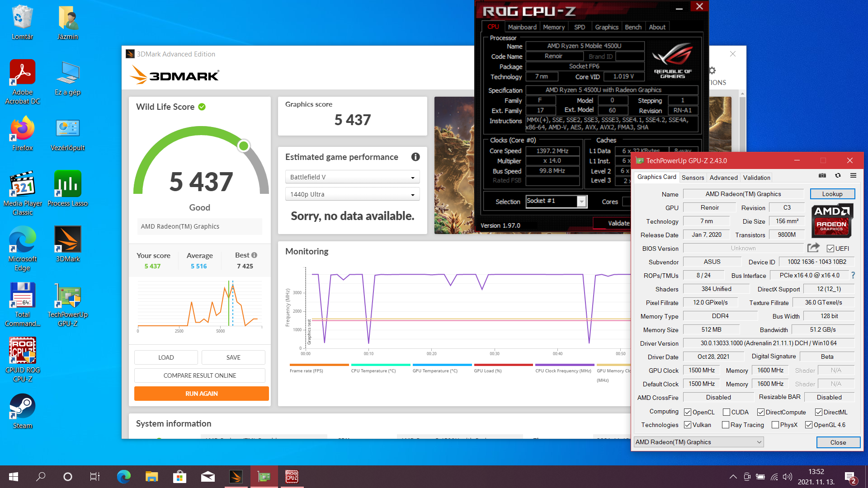The width and height of the screenshot is (868, 488).
Task: Open the Lomtár recycle bin icon
Action: [x=22, y=22]
